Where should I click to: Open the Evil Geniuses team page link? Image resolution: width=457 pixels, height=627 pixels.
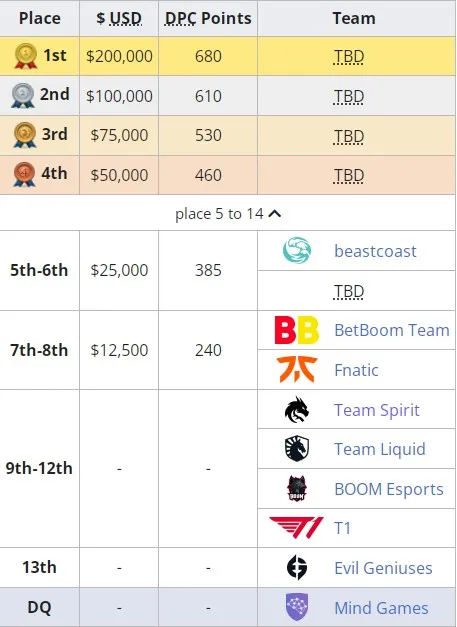383,568
